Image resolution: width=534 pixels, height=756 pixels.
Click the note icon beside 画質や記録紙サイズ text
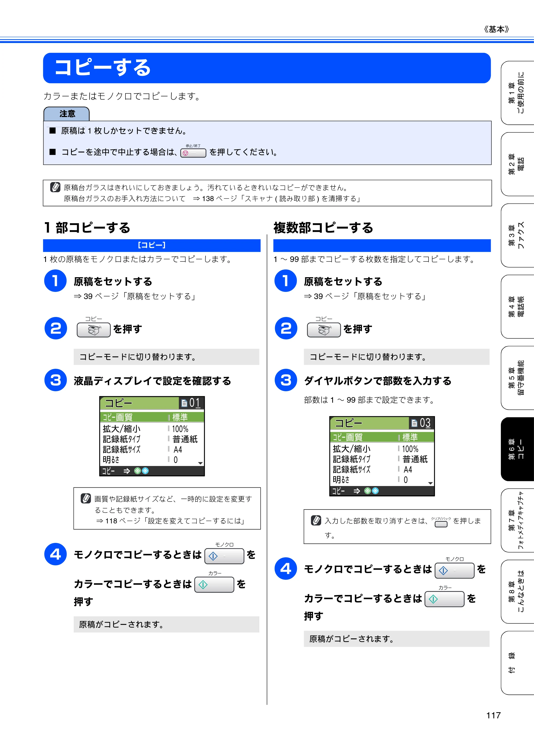[86, 498]
